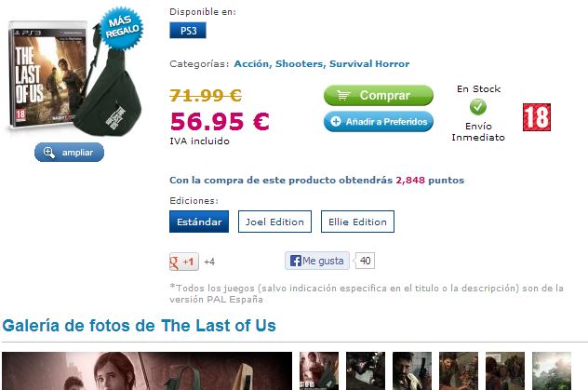Switch to the Joel Edition
Viewport: 588px width, 390px height.
tap(274, 222)
